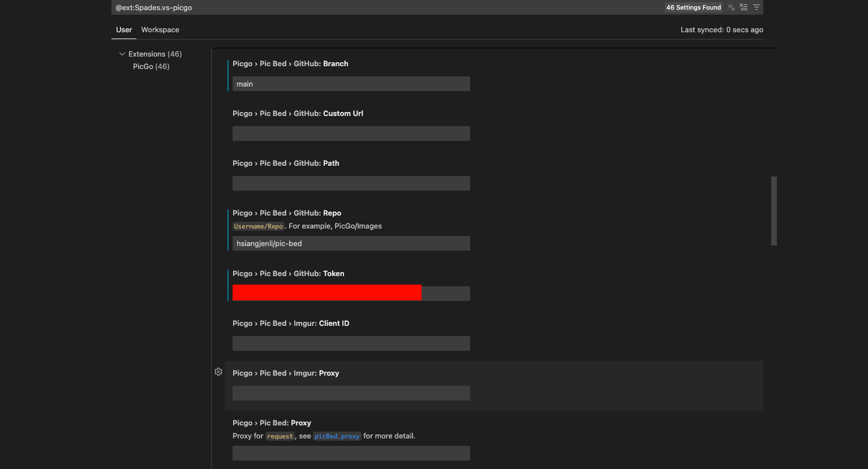Select the GitHub: Custom Url setting title
Image resolution: width=868 pixels, height=469 pixels.
(298, 113)
